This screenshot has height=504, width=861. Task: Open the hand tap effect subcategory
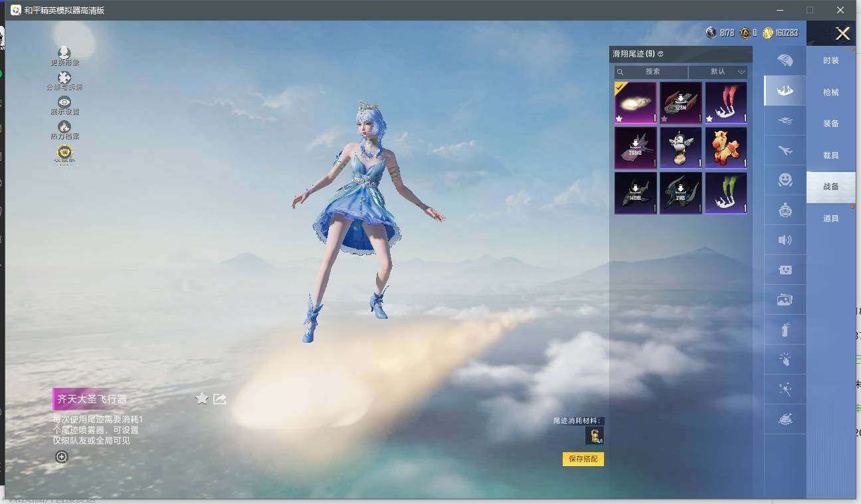click(x=785, y=359)
